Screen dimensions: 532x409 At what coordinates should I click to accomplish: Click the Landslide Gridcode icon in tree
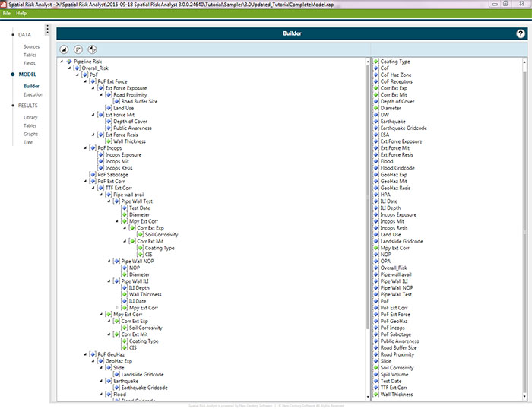pyautogui.click(x=117, y=374)
